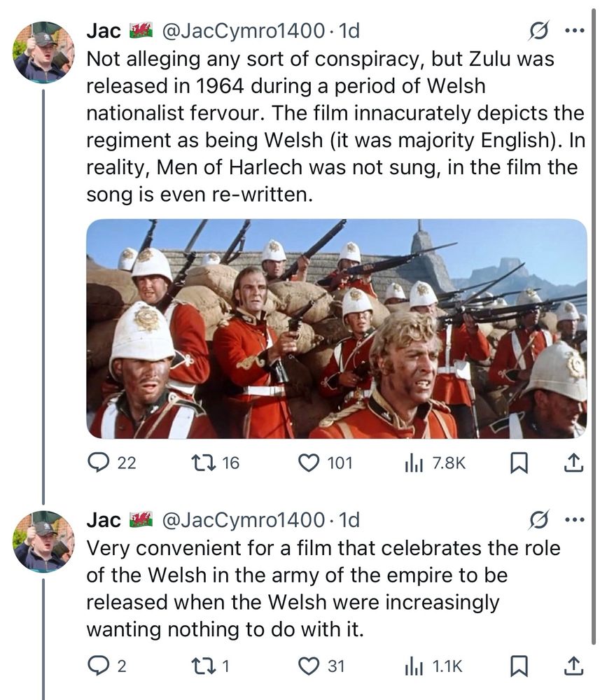Open Jac's display name in second post
The height and width of the screenshot is (700, 600).
coord(104,519)
